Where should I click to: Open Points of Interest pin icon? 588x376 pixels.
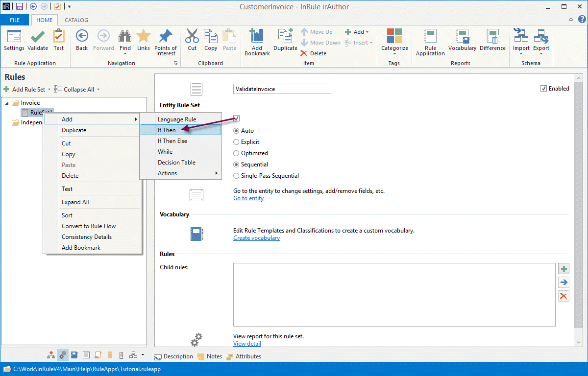166,37
